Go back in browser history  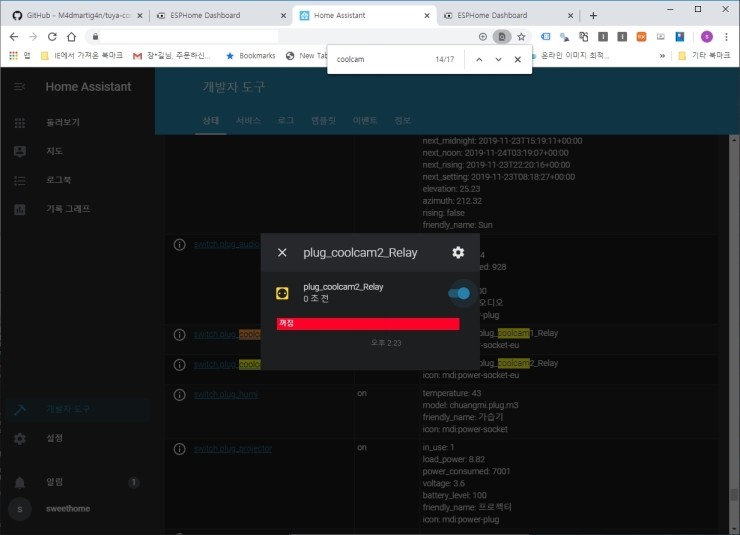(x=14, y=37)
